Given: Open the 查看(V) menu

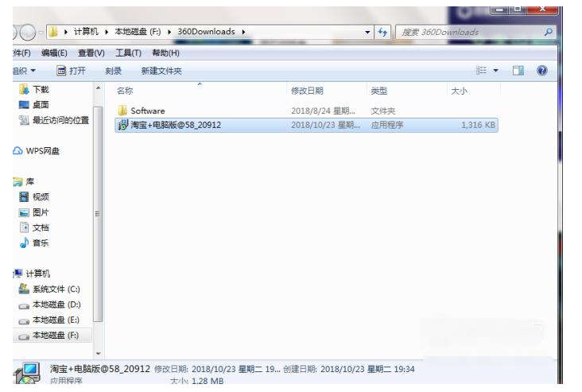Looking at the screenshot, I should (91, 53).
